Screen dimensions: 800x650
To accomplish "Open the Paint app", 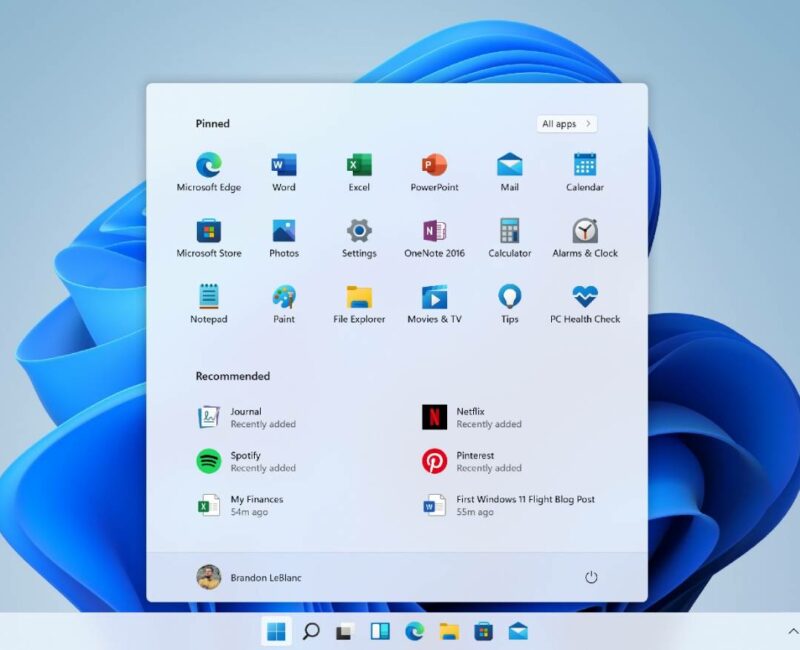I will [x=284, y=304].
